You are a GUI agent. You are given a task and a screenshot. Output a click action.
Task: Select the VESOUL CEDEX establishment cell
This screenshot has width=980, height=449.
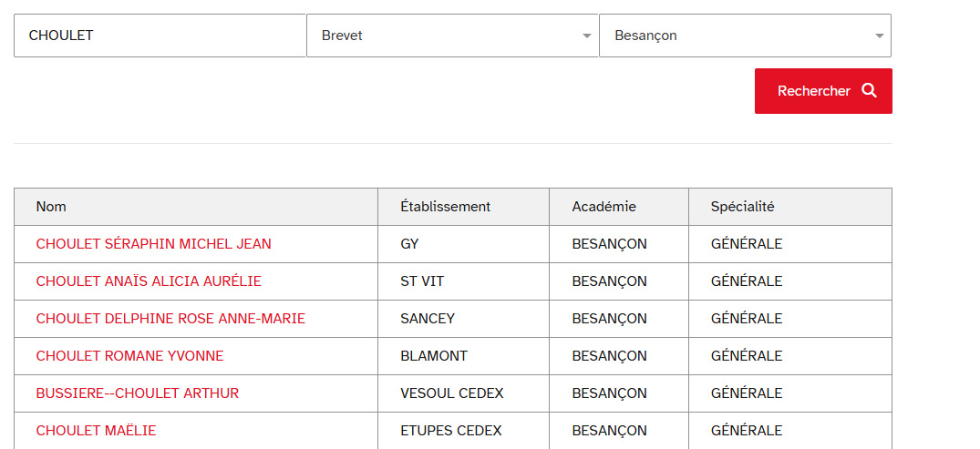point(464,394)
